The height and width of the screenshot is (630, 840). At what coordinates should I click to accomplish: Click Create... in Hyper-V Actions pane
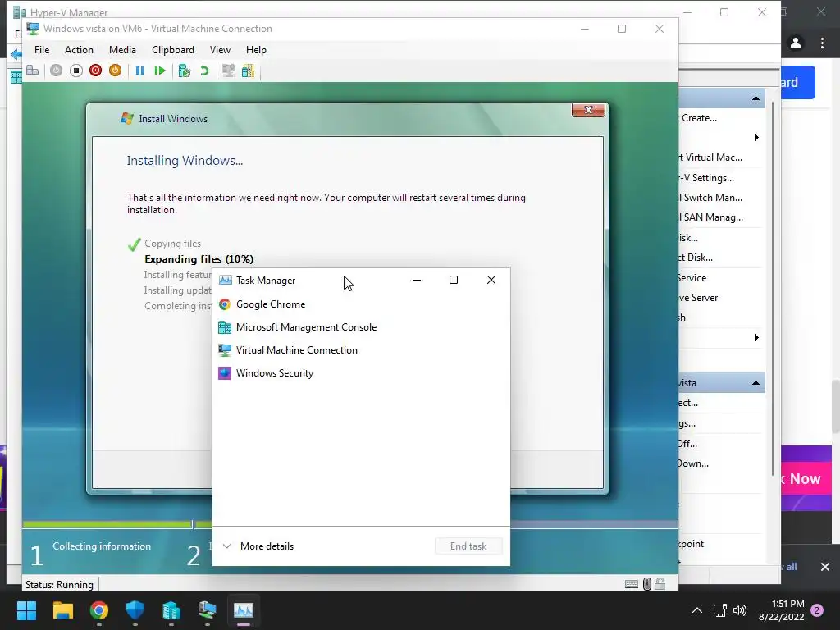click(699, 118)
